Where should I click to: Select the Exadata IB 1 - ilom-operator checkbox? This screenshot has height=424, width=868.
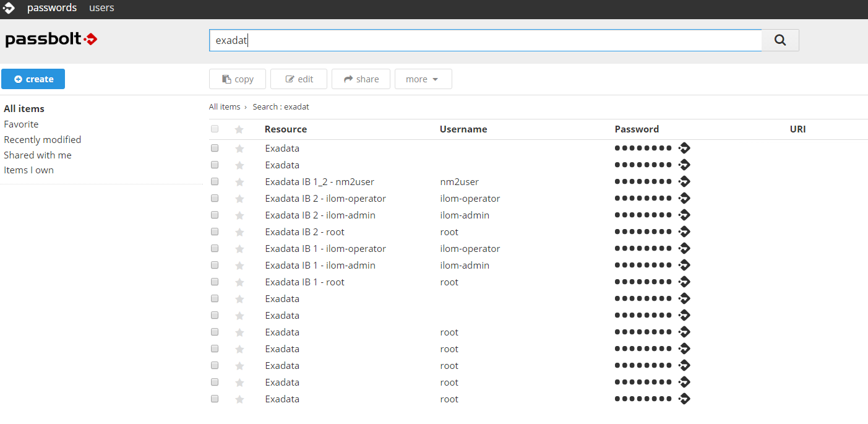pos(215,248)
